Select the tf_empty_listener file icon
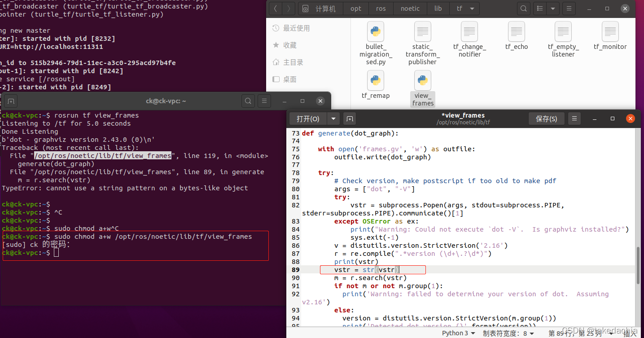 click(x=563, y=32)
